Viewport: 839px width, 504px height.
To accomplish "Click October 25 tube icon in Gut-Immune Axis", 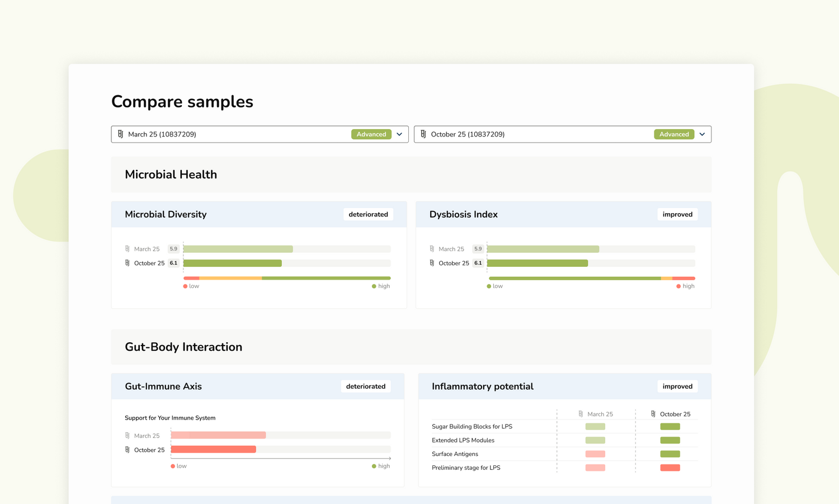I will [128, 450].
